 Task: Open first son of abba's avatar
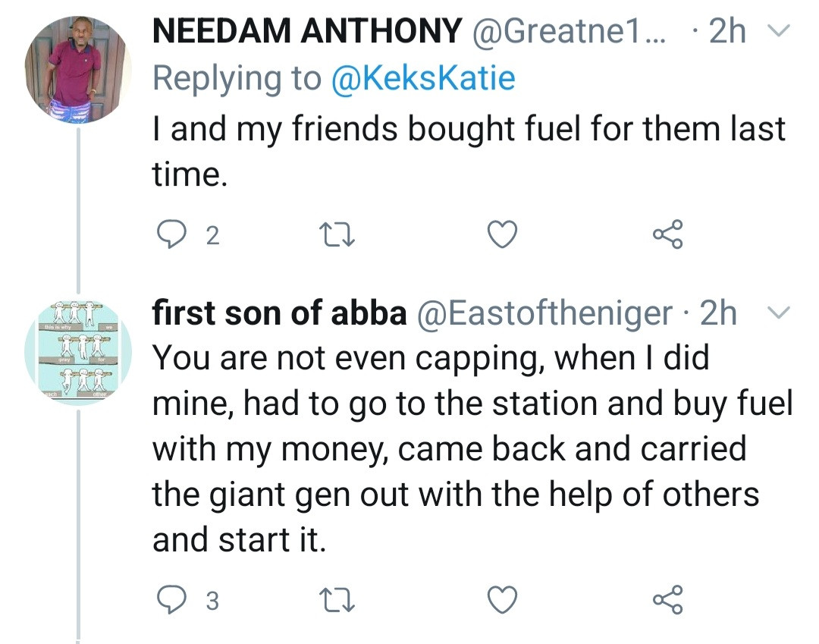pyautogui.click(x=79, y=353)
